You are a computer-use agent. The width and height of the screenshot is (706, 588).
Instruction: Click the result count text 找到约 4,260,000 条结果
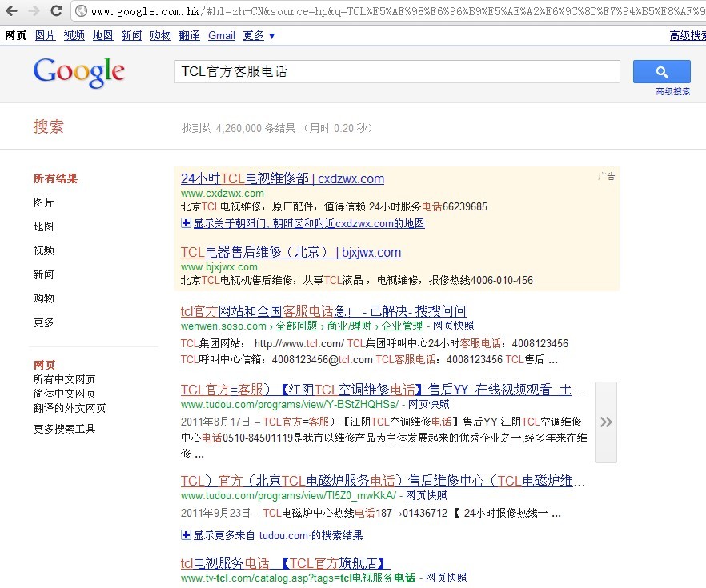[239, 128]
